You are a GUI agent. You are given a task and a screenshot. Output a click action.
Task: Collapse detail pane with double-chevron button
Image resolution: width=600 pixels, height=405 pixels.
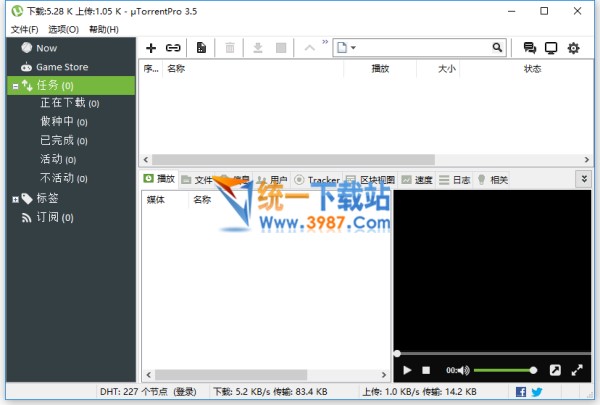click(584, 179)
